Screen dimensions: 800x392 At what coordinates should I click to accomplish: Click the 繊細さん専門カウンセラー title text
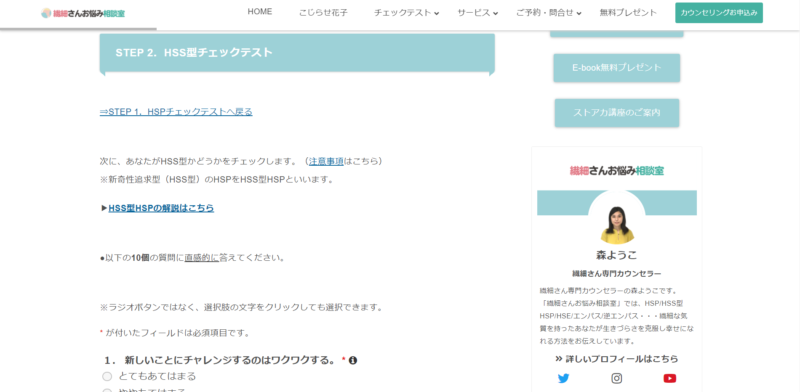(x=617, y=274)
